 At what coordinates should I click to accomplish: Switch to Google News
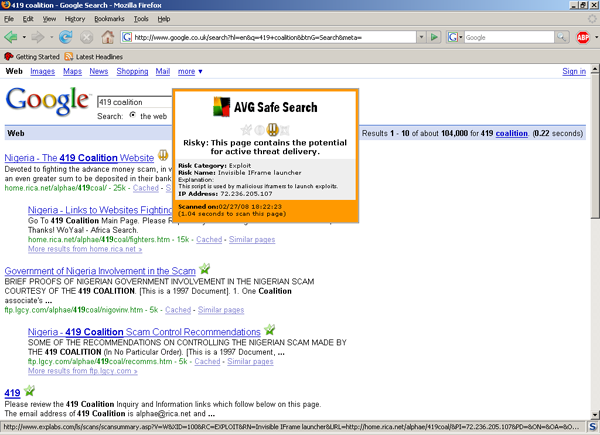click(x=99, y=72)
